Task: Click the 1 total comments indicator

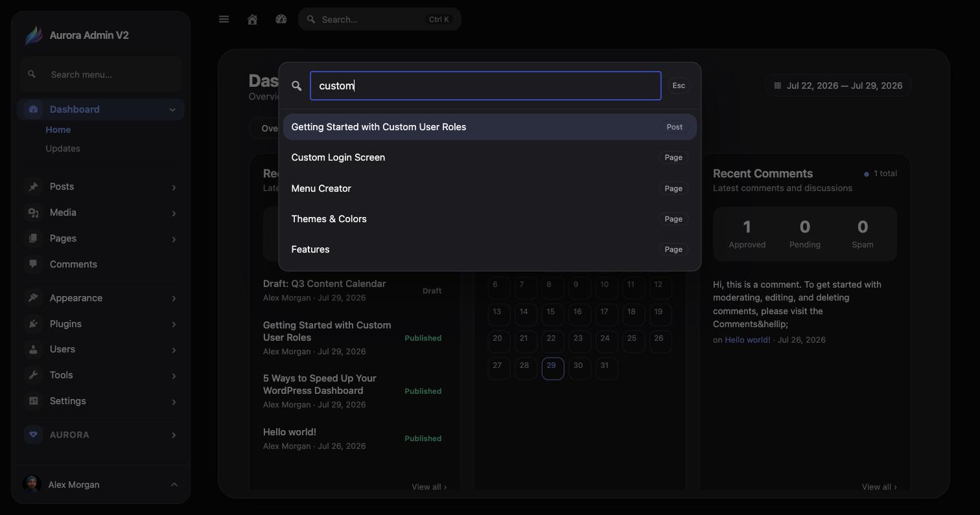Action: [x=880, y=174]
